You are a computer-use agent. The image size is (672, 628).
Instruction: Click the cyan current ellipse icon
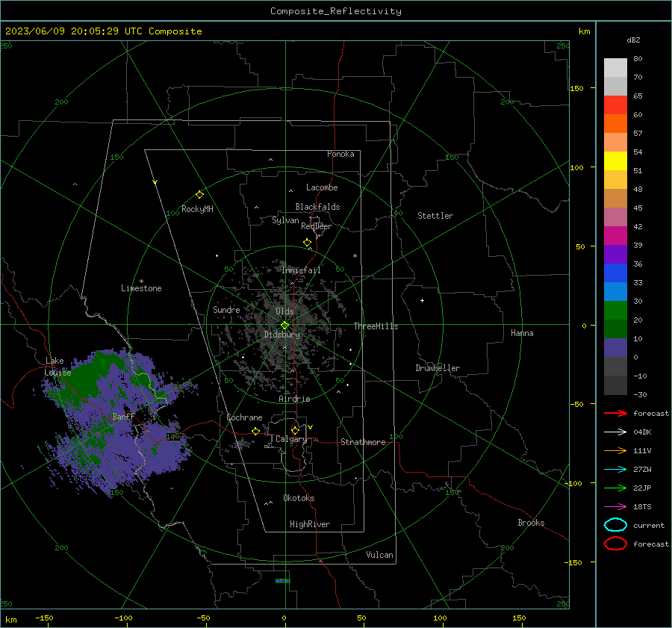tap(615, 525)
